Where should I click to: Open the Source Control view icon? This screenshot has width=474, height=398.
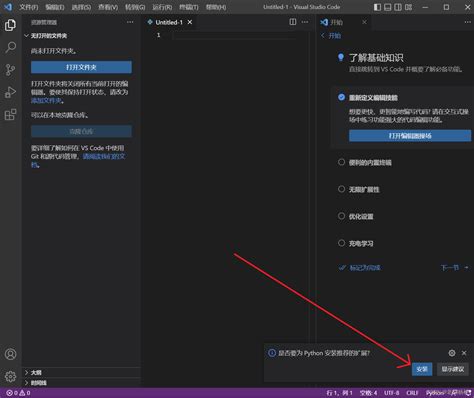tap(10, 70)
